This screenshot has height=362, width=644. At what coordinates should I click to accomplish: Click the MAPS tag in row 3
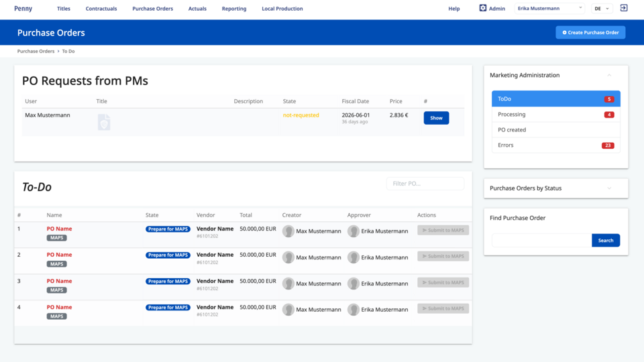[x=56, y=290]
